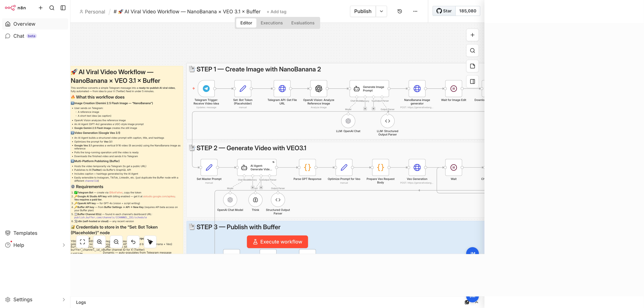Click the Think tool node

tap(255, 200)
